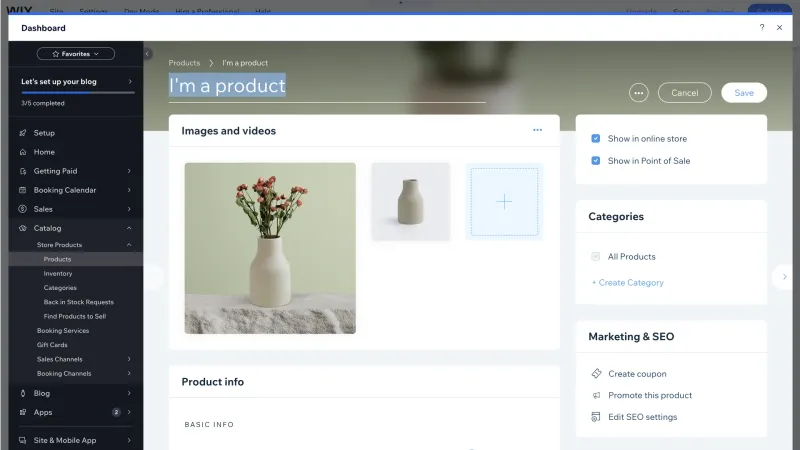
Task: Expand the Blog submenu
Action: point(129,393)
